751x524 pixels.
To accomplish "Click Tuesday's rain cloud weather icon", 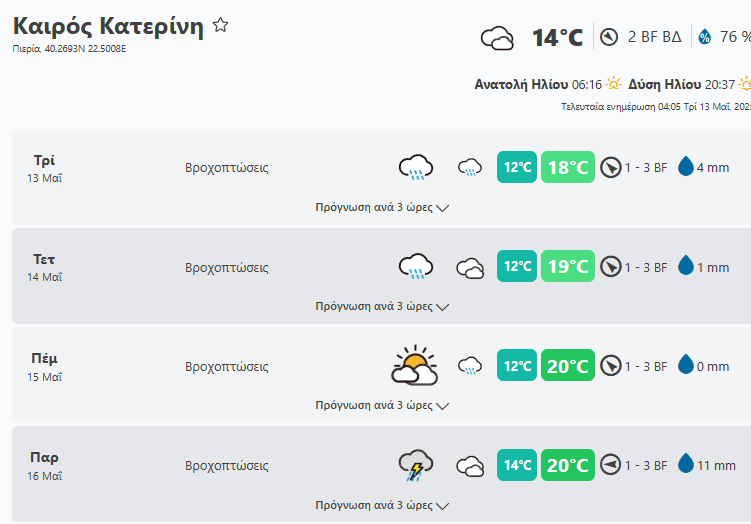I will point(415,167).
